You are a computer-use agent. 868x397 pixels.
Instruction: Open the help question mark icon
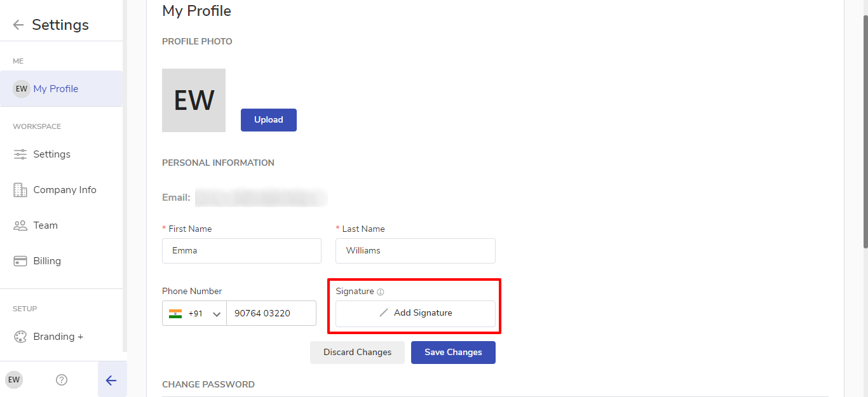62,380
